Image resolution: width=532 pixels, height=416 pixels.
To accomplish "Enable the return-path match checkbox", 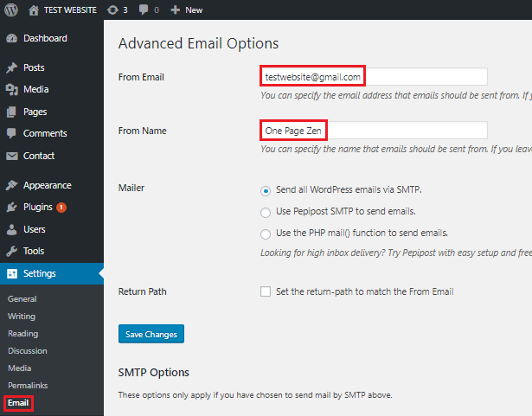I will click(x=266, y=291).
